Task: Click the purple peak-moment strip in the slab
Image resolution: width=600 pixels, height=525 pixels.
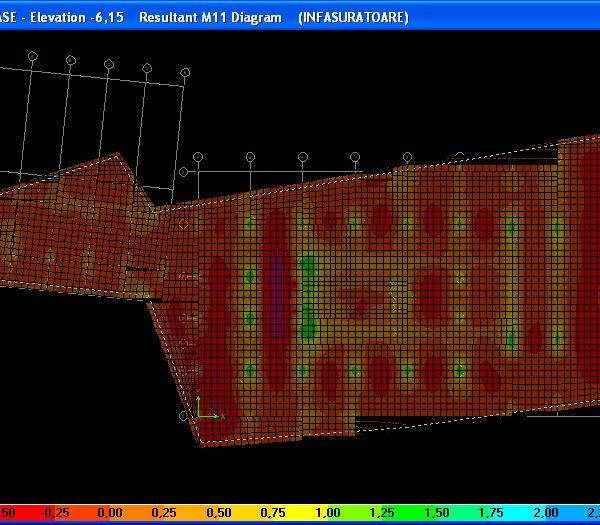Action: coord(277,300)
